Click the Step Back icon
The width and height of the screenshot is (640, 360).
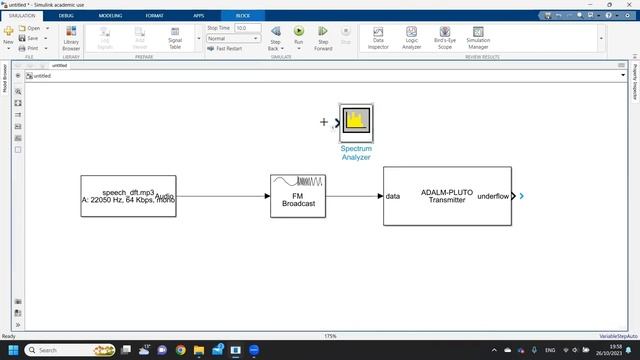coord(276,31)
